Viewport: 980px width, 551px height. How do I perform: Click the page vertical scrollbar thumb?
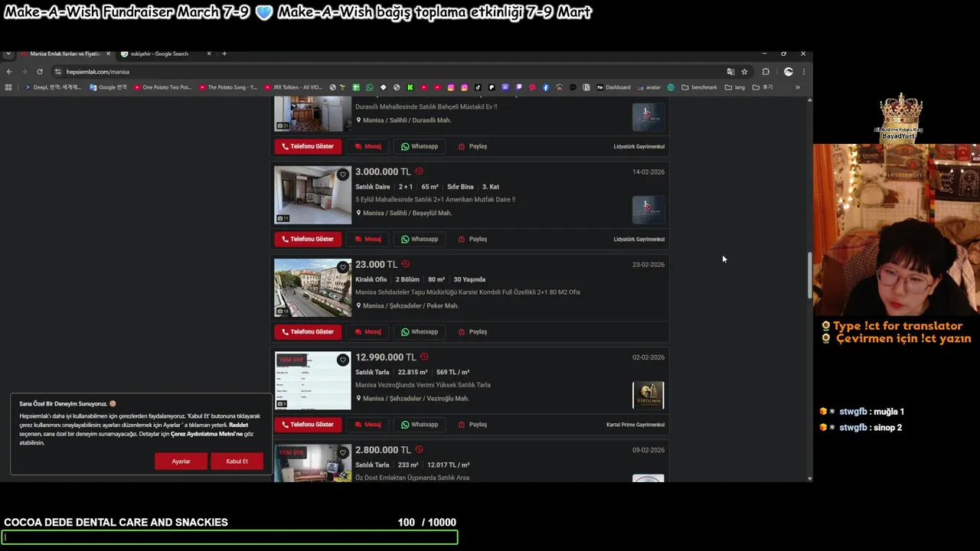click(809, 275)
